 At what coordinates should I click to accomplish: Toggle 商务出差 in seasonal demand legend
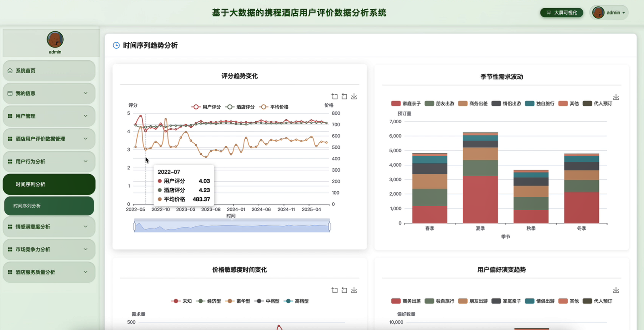(473, 104)
